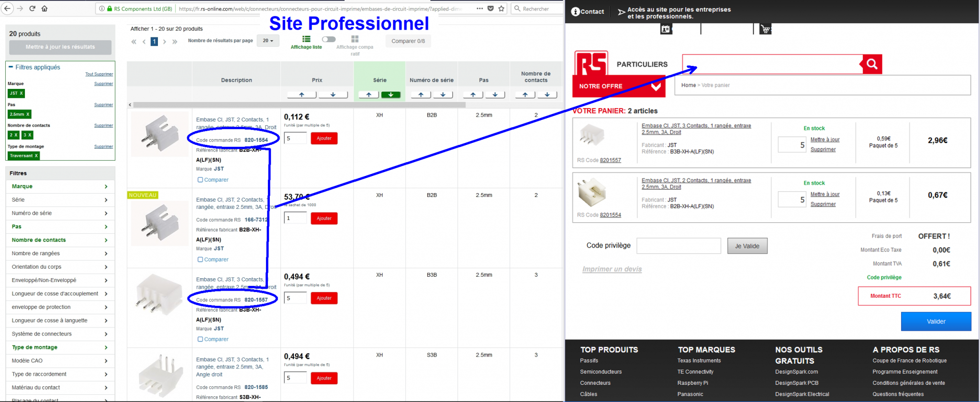Toggle the list/comparative view switch

(329, 39)
